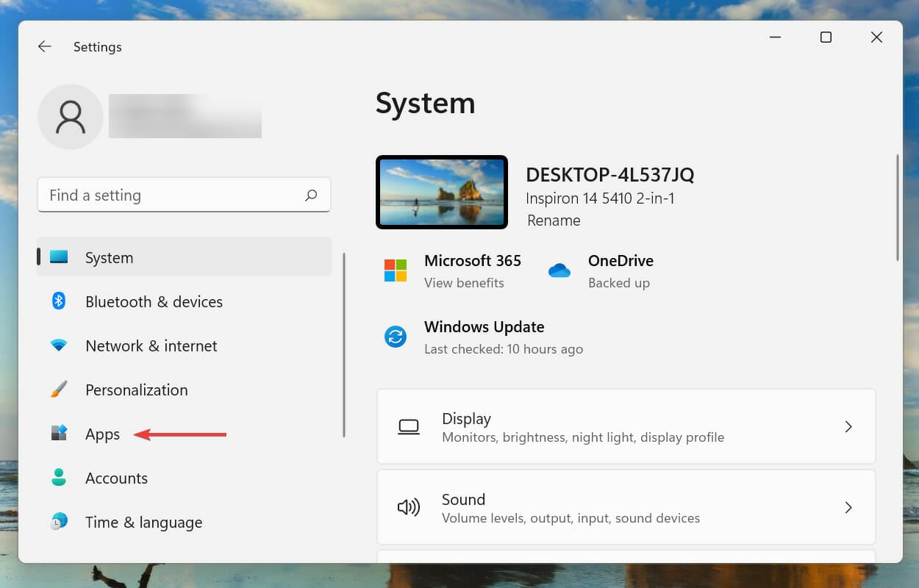Click the back arrow in Settings
Screen dimensions: 919x588
point(45,46)
